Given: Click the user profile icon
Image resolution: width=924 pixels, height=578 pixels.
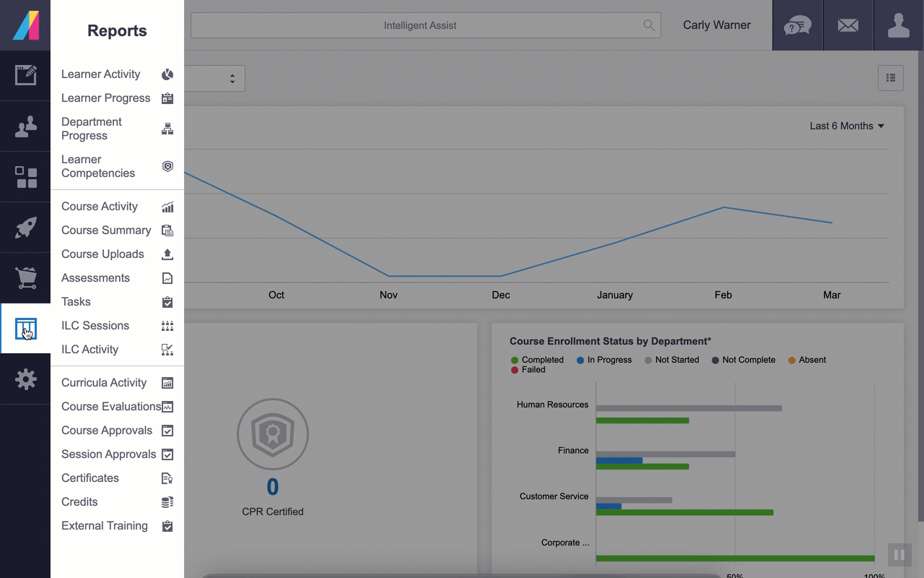Looking at the screenshot, I should point(899,25).
